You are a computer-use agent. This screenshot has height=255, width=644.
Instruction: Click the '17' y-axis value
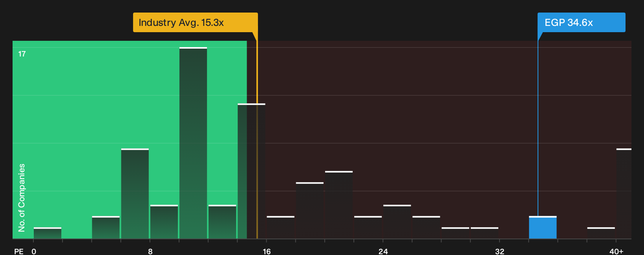(x=22, y=54)
